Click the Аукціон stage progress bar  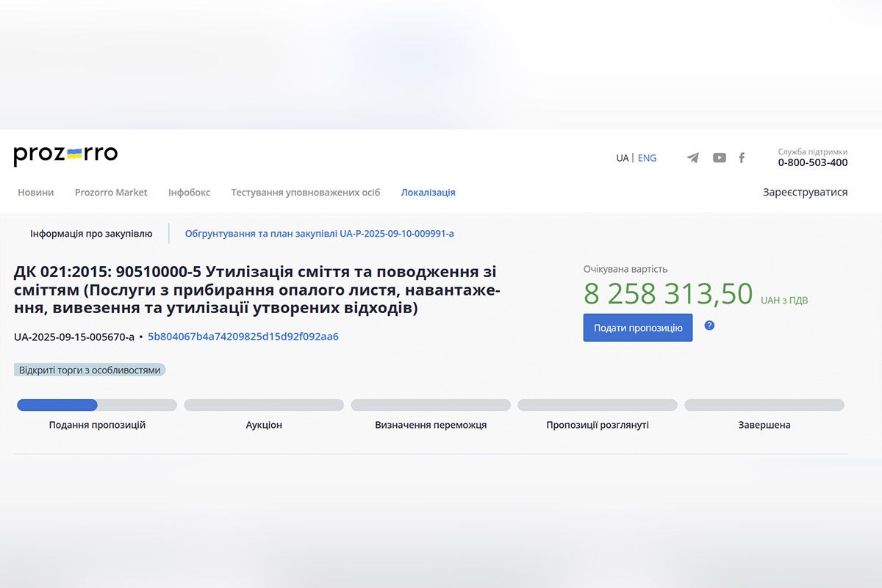point(263,405)
